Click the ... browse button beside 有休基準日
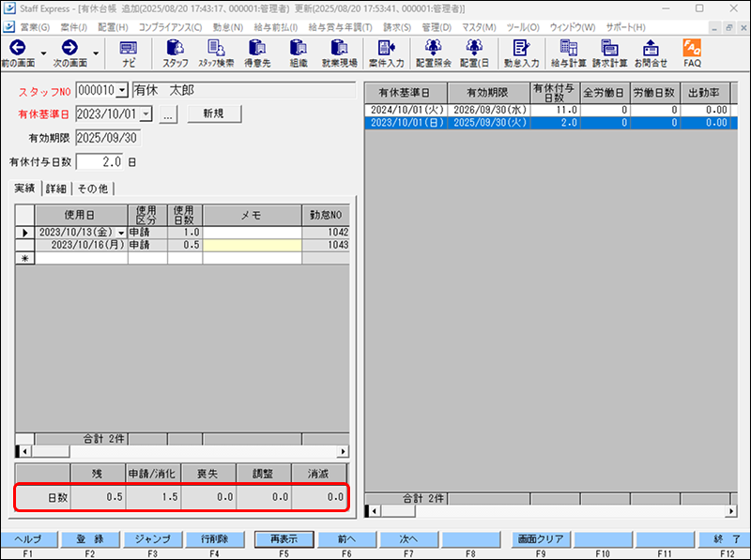This screenshot has width=751, height=560. (168, 114)
